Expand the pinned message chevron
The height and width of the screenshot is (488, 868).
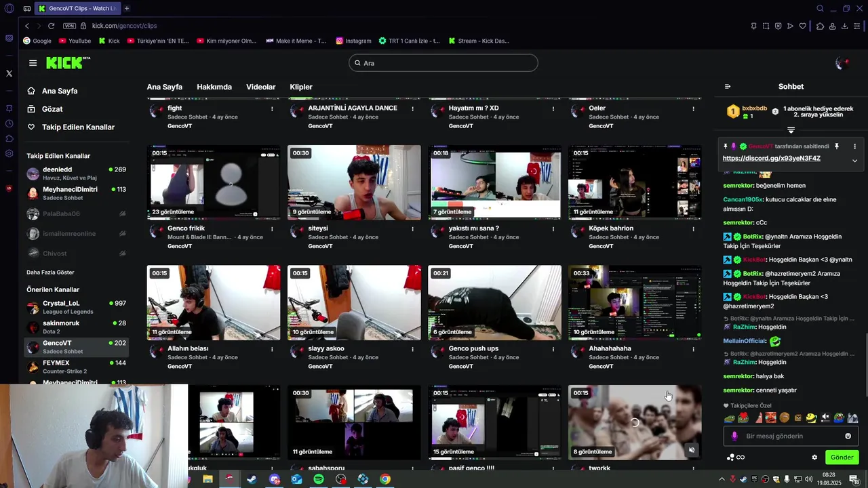point(854,161)
